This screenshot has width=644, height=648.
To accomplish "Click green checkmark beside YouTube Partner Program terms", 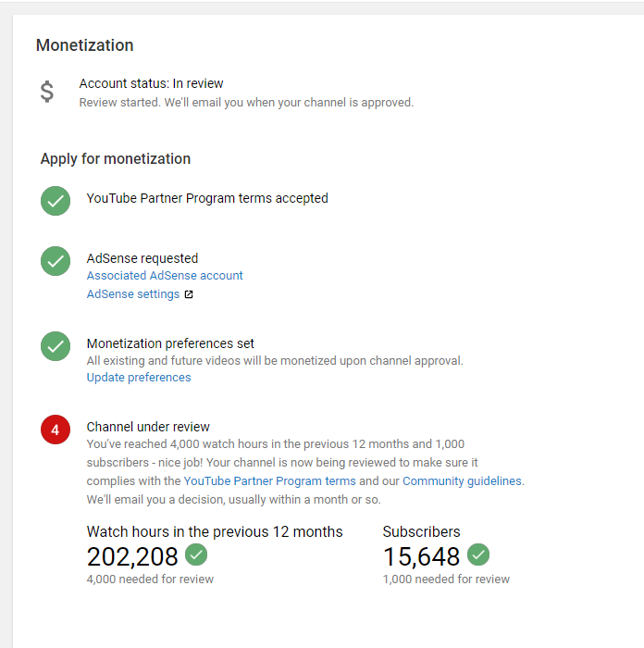I will point(56,201).
